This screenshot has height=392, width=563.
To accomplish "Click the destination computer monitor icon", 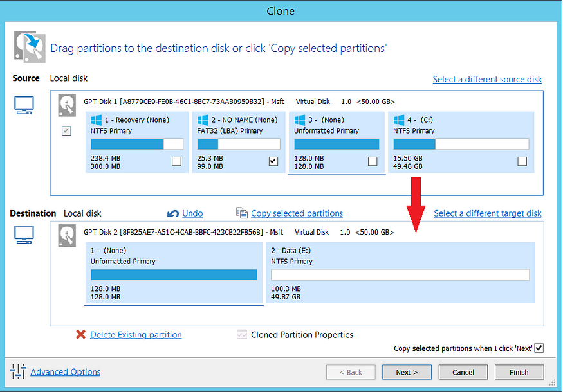I will pyautogui.click(x=24, y=235).
